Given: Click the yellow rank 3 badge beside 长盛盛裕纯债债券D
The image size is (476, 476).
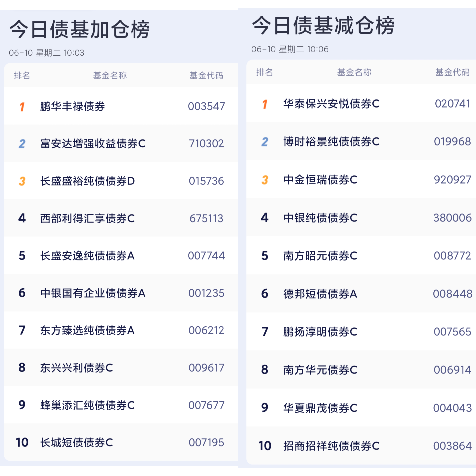Looking at the screenshot, I should click(22, 181).
